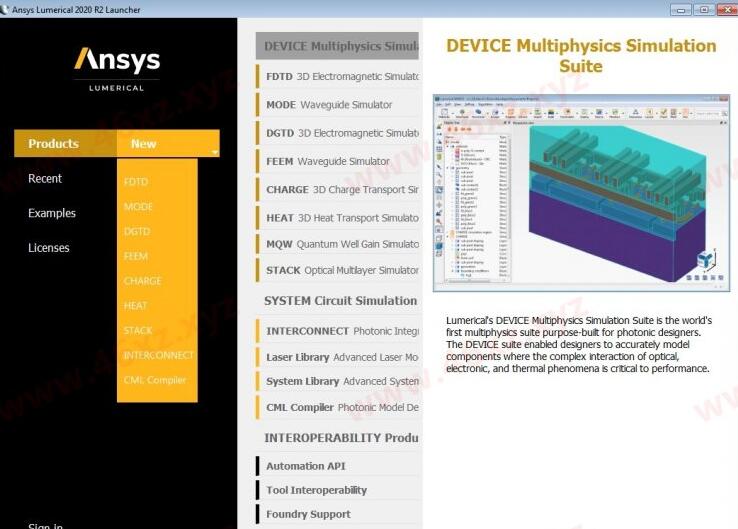This screenshot has height=529, width=738.
Task: Select the Tool Interoperability item
Action: pos(337,490)
